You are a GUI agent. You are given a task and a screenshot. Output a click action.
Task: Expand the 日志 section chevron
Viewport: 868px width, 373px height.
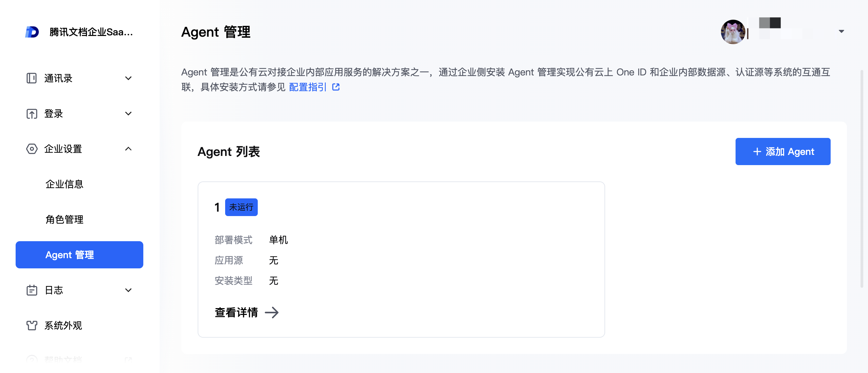click(128, 290)
